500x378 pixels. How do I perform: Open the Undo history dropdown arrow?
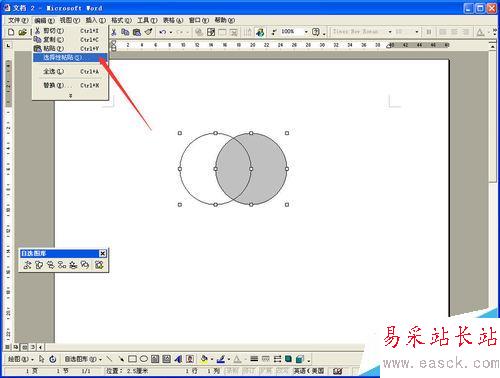171,32
